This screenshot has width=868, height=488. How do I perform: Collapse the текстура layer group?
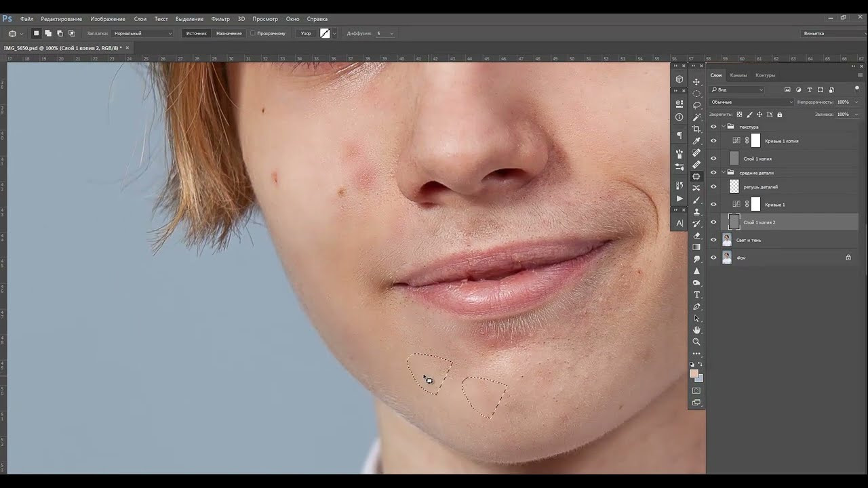point(724,127)
